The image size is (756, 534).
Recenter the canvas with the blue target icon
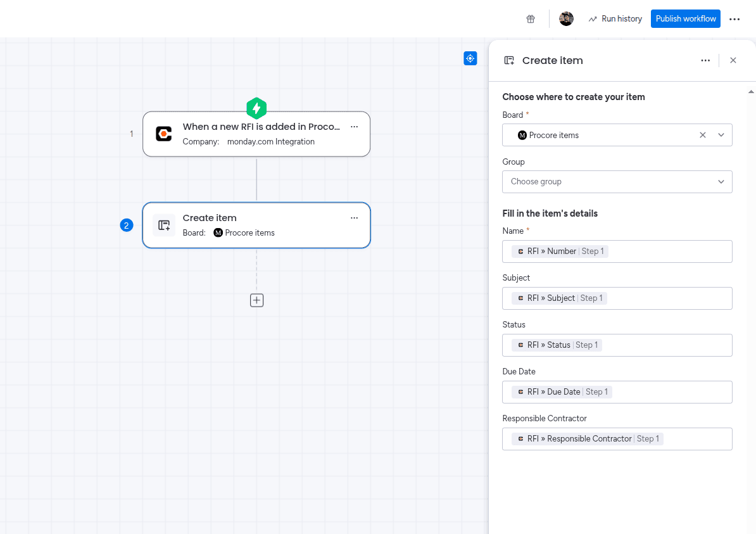point(470,58)
